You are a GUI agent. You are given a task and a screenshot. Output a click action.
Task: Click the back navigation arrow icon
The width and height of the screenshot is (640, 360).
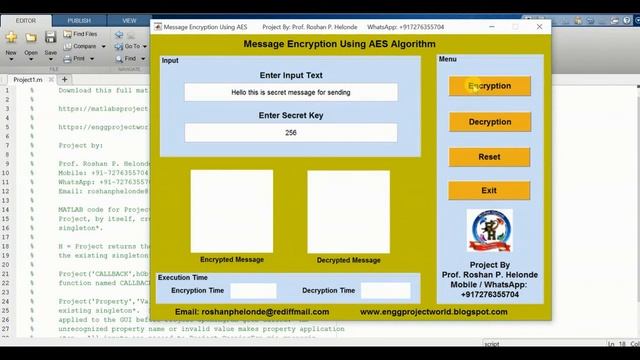tap(119, 35)
